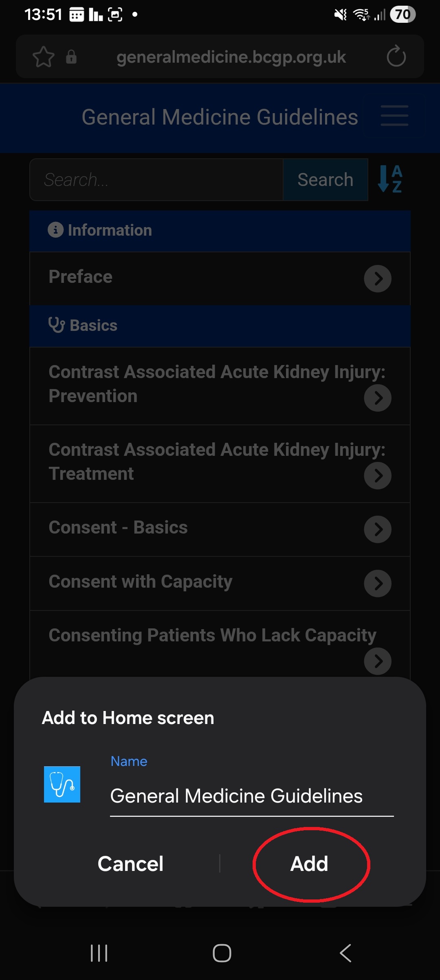Click the Search button
Image resolution: width=440 pixels, height=980 pixels.
coord(326,179)
